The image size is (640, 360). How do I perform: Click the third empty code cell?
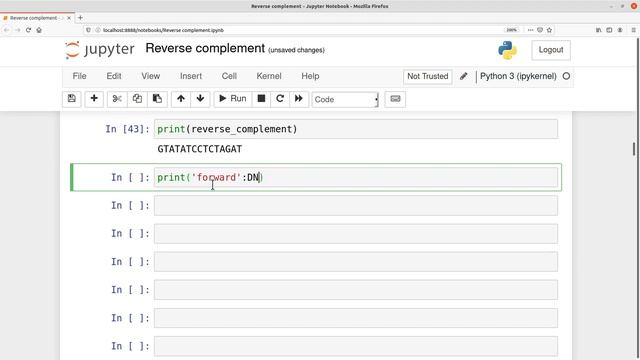click(356, 262)
